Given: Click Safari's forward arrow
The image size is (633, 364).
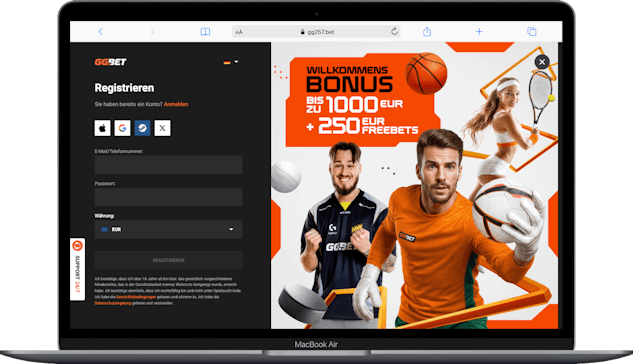Looking at the screenshot, I should coord(152,31).
